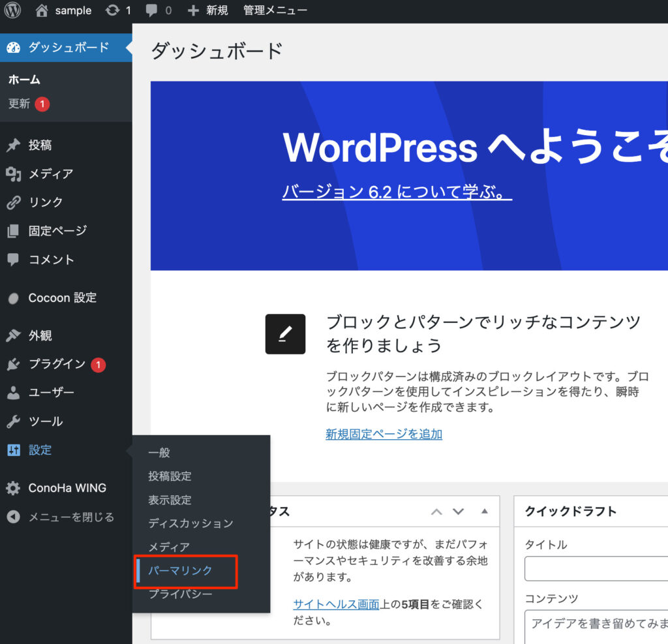Open the サイトヘルス画面 link
This screenshot has width=668, height=644.
click(336, 604)
